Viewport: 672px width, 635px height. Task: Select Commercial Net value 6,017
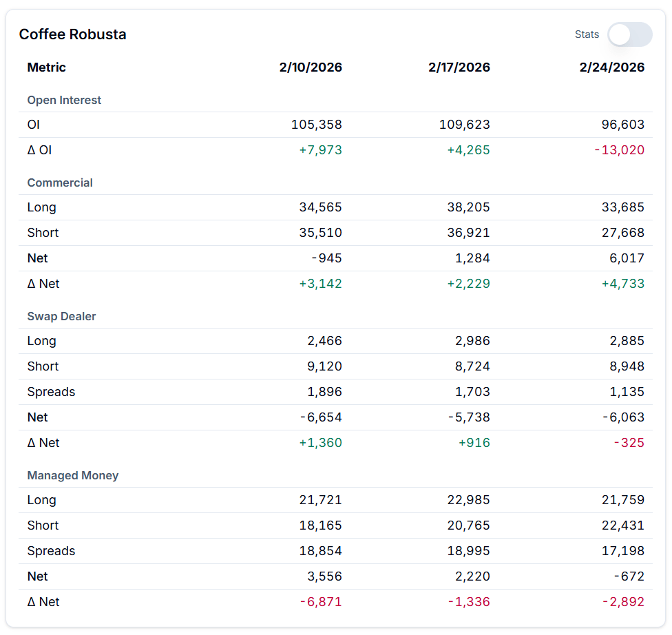pos(627,258)
